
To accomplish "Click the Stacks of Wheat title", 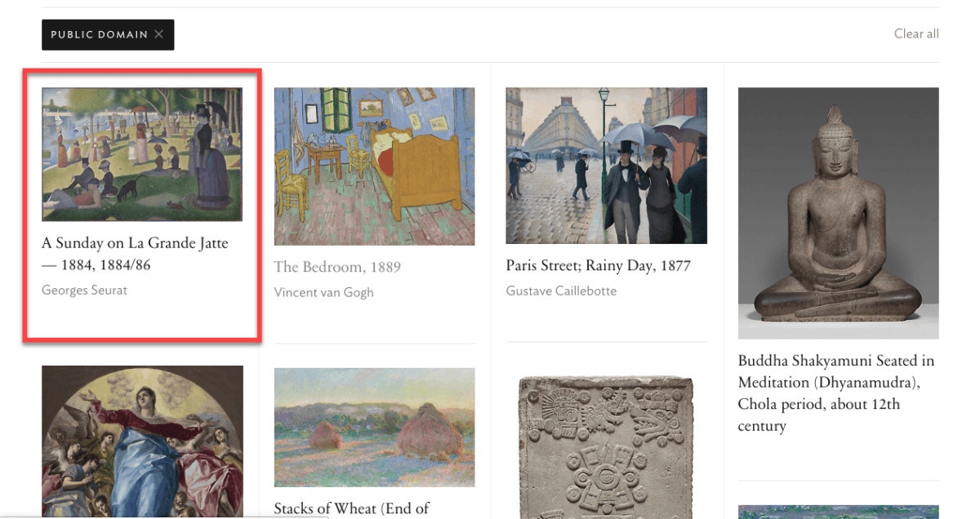I will pos(352,508).
